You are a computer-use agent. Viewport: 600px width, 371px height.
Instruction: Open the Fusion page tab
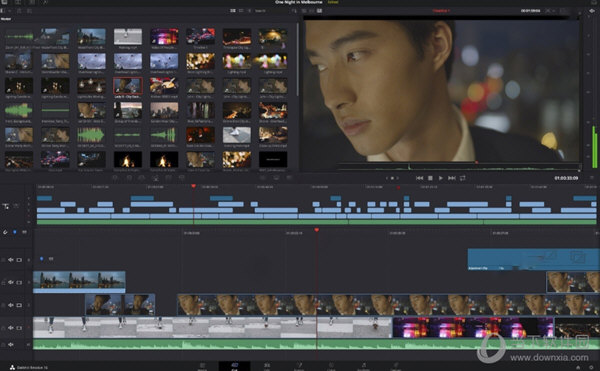[x=299, y=366]
